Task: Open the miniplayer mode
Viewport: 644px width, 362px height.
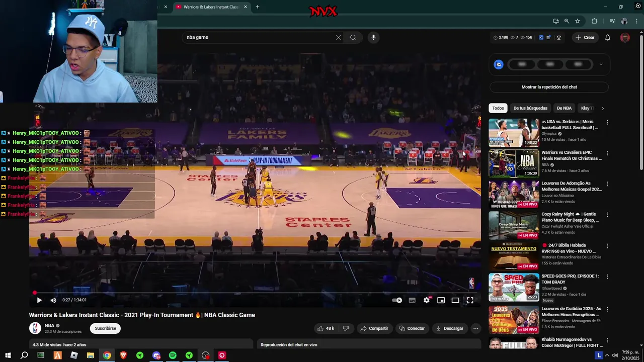Action: click(x=441, y=300)
